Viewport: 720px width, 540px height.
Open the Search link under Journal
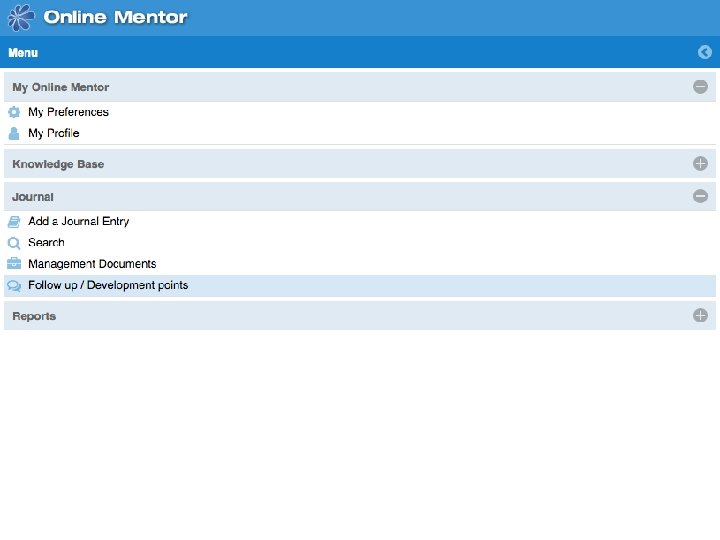tap(46, 242)
